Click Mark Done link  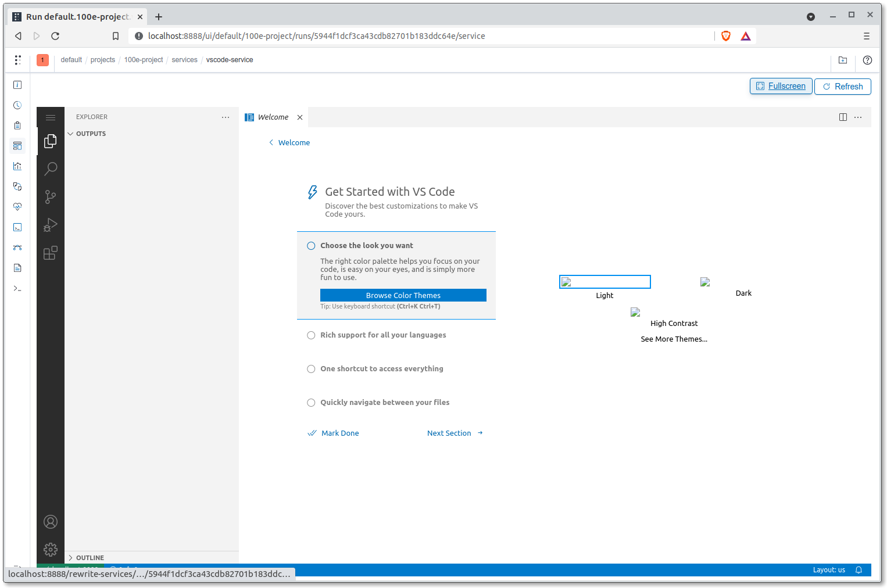click(334, 433)
